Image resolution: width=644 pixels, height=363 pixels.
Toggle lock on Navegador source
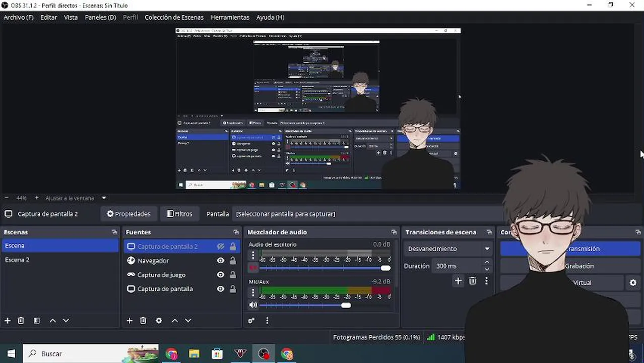pos(233,261)
